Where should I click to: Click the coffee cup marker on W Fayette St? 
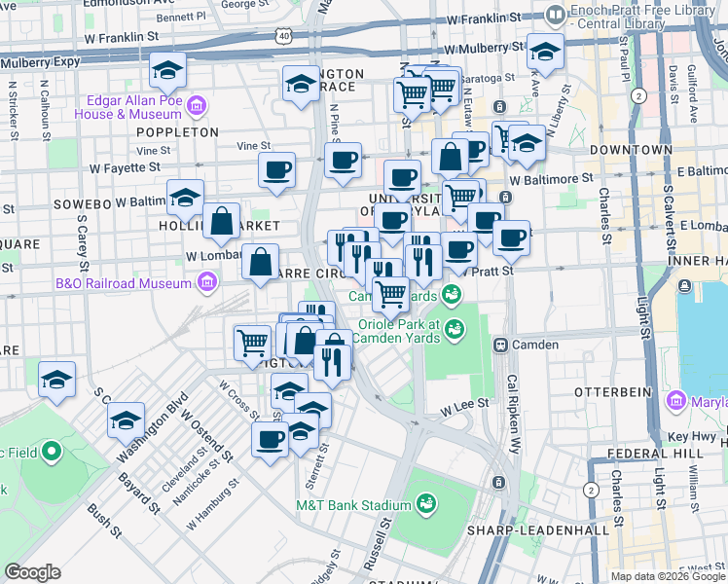[x=276, y=173]
